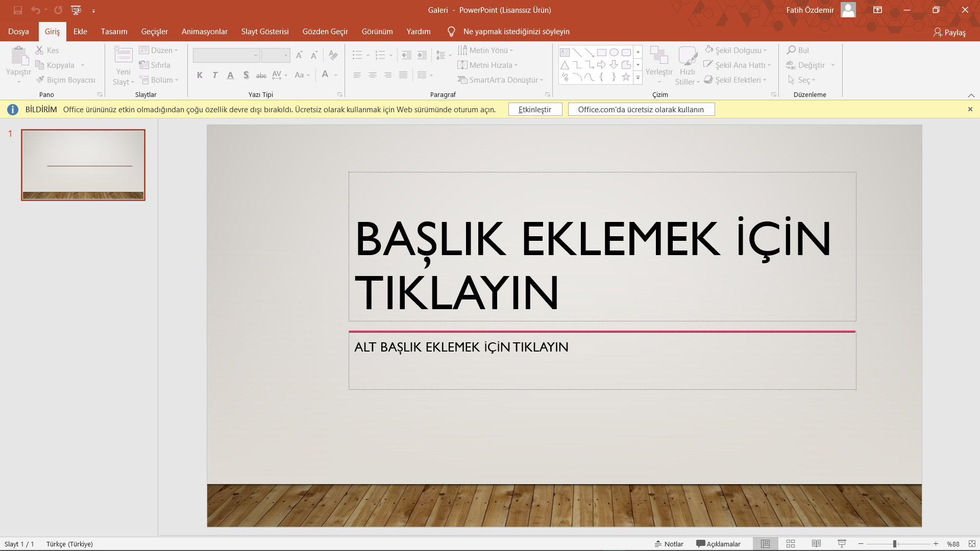980x551 pixels.
Task: Click the Paylaş share button
Action: 949,32
